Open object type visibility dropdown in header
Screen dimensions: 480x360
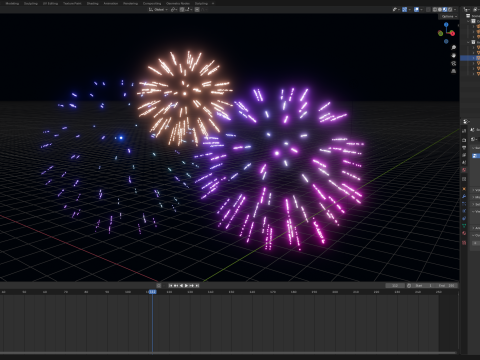[x=396, y=10]
